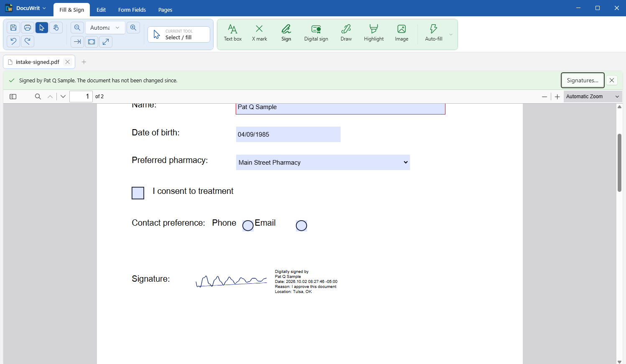The image size is (626, 364).
Task: Switch to the Pages tab
Action: click(x=165, y=10)
